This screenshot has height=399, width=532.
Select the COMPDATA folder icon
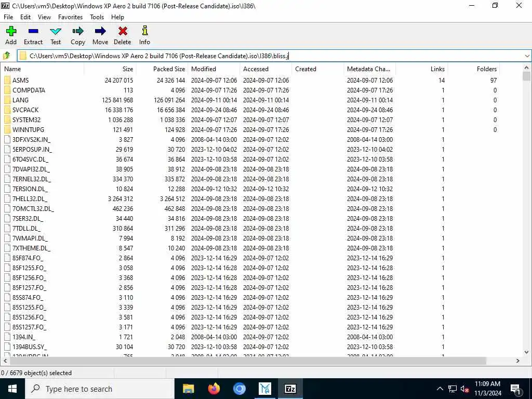tap(7, 90)
